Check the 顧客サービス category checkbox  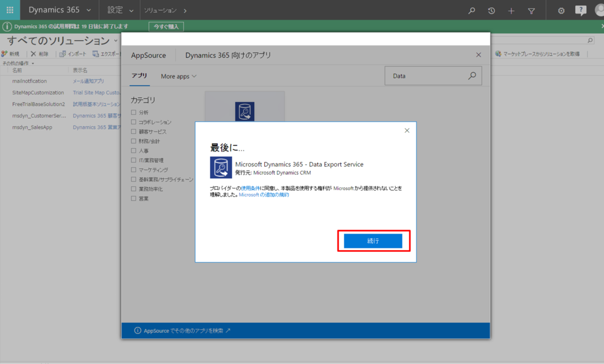[133, 132]
